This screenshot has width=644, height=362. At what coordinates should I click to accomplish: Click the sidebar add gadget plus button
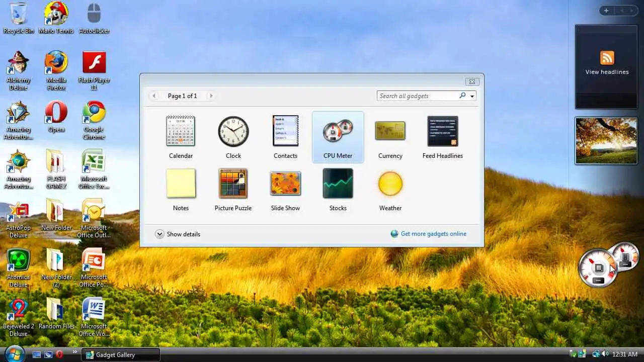(x=606, y=11)
